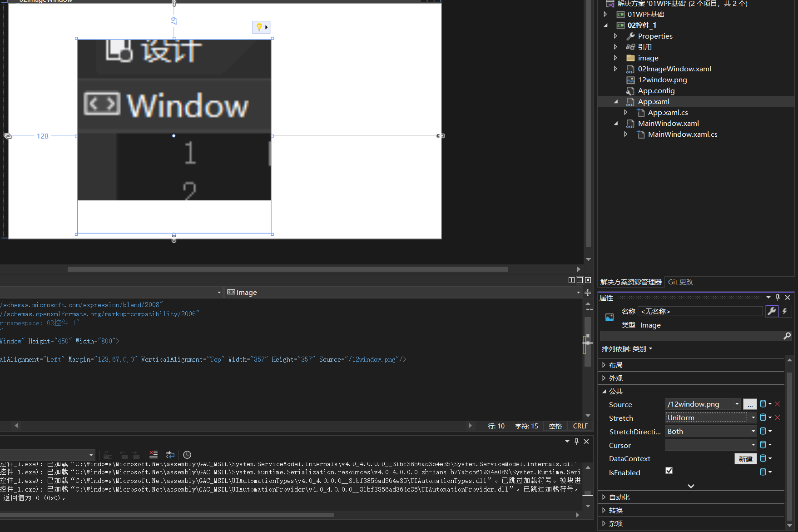
Task: Pin the 属性 properties panel
Action: tap(778, 298)
